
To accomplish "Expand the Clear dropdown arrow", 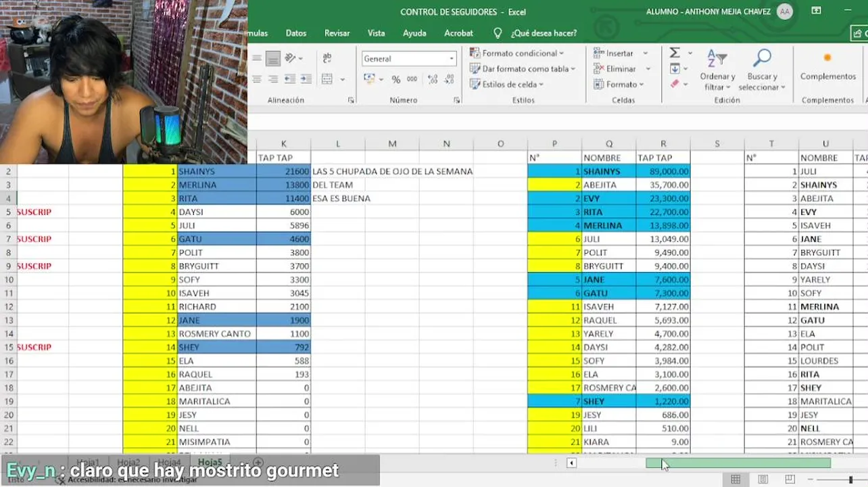I will click(x=687, y=84).
